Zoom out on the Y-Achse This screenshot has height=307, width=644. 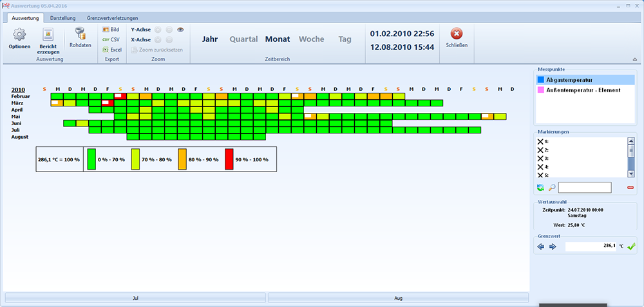tap(169, 30)
